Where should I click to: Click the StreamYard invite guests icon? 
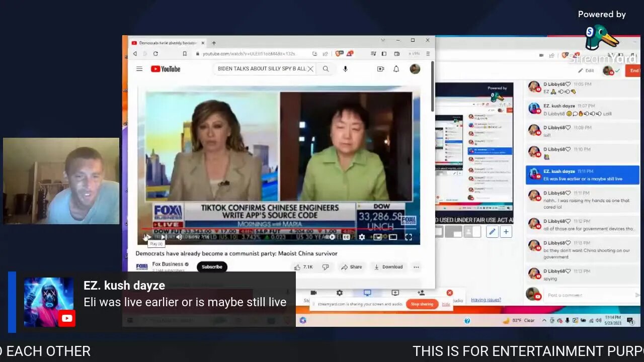coord(421,293)
